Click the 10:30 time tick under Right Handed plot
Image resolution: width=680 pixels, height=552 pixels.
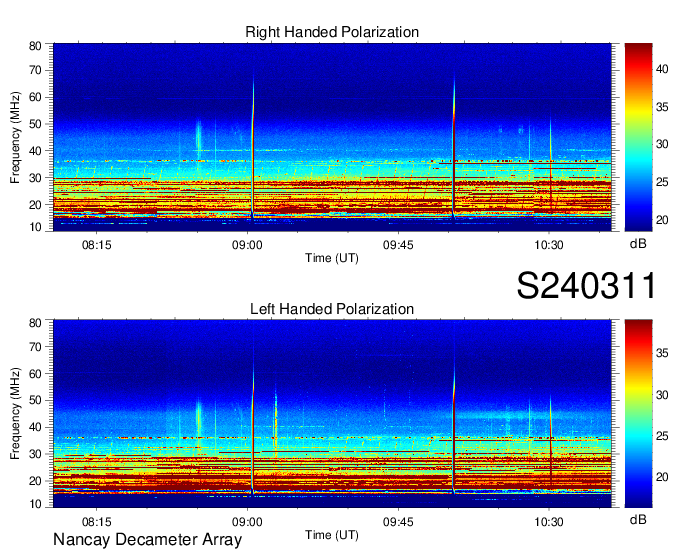click(549, 245)
